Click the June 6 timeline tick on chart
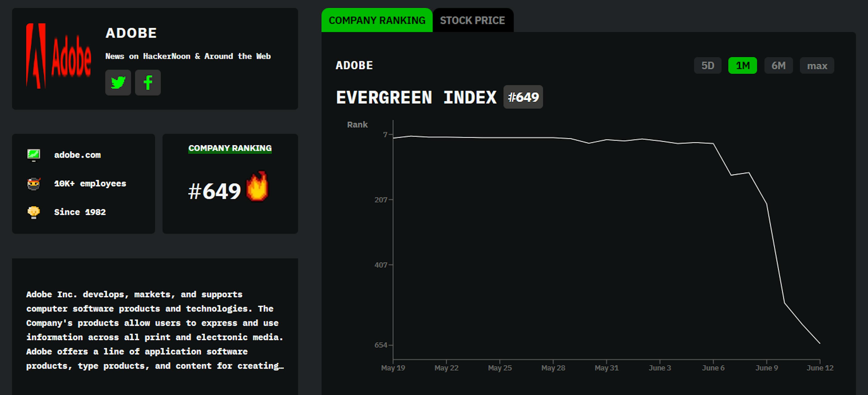868x395 pixels. click(x=713, y=367)
